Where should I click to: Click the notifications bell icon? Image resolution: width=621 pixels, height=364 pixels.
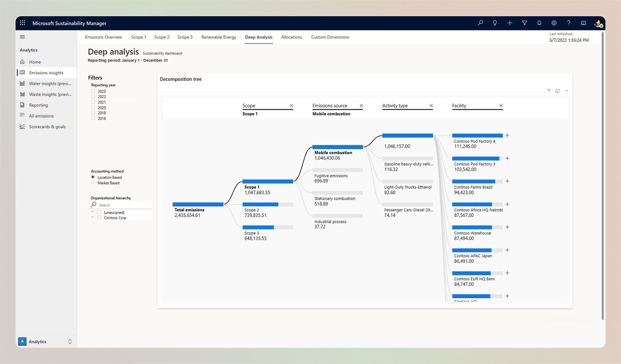coord(539,23)
